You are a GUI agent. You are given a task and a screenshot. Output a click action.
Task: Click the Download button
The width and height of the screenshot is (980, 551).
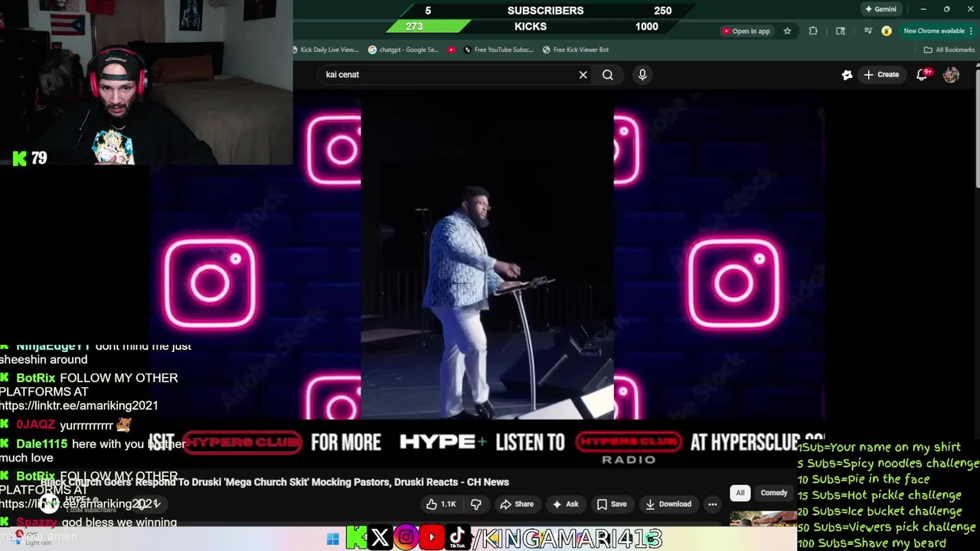668,504
